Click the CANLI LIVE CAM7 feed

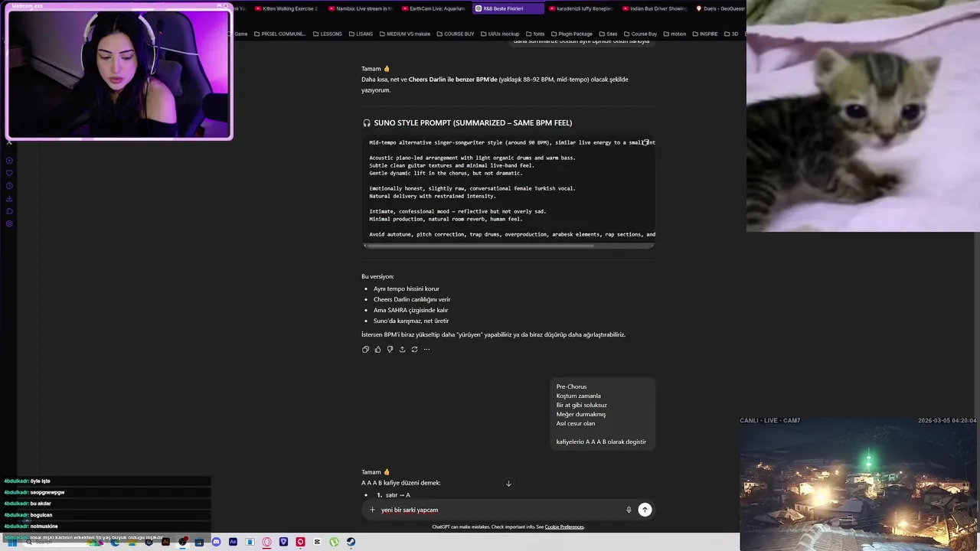(x=860, y=482)
